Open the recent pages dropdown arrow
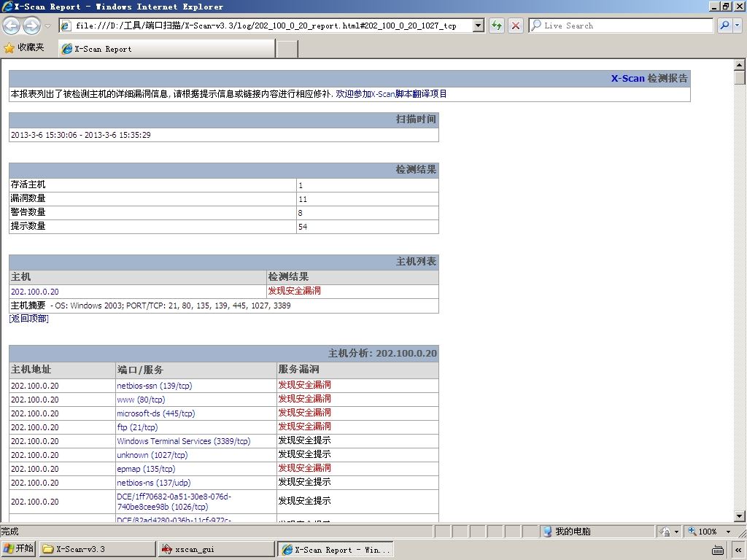This screenshot has width=747, height=560. point(47,26)
